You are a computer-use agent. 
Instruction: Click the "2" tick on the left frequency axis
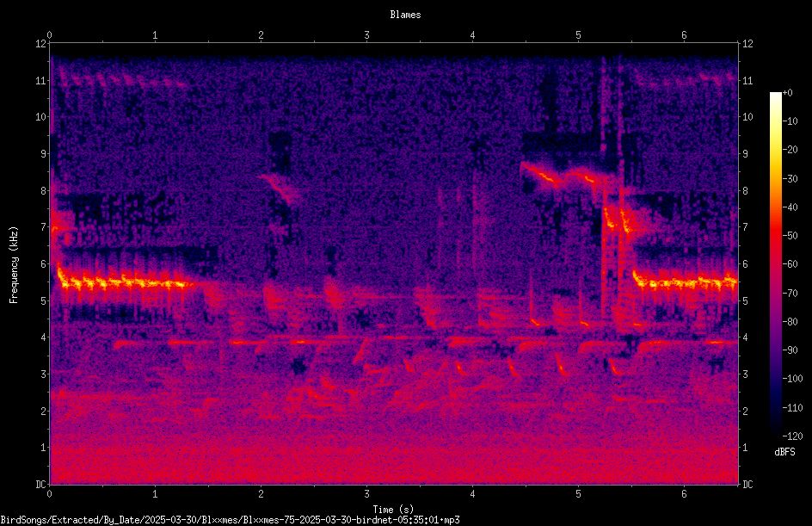(x=43, y=411)
